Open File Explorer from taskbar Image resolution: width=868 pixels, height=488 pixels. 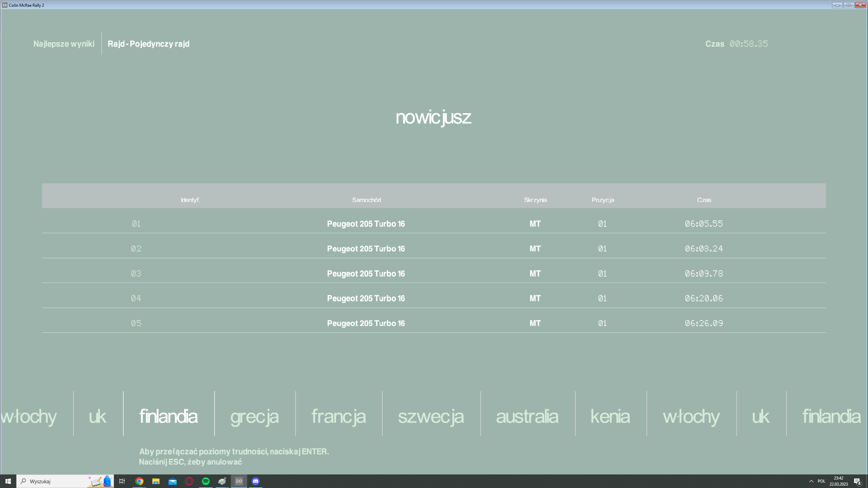click(156, 481)
